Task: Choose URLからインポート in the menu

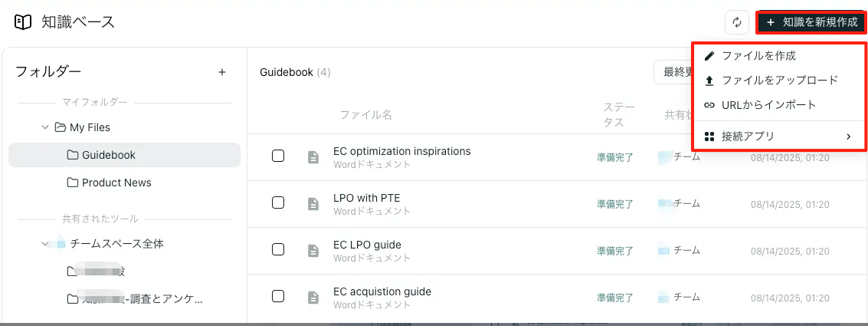Action: coord(768,104)
